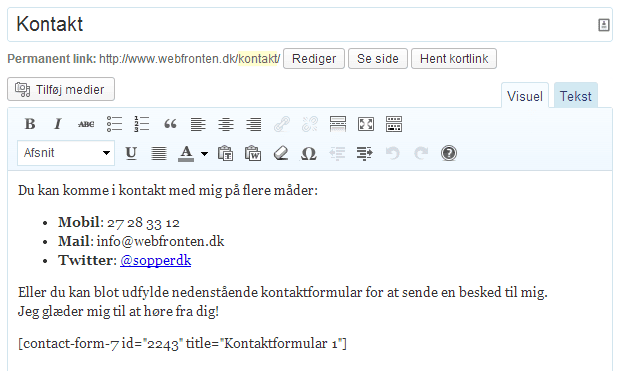Align text right
Image resolution: width=626 pixels, height=371 pixels.
click(254, 124)
